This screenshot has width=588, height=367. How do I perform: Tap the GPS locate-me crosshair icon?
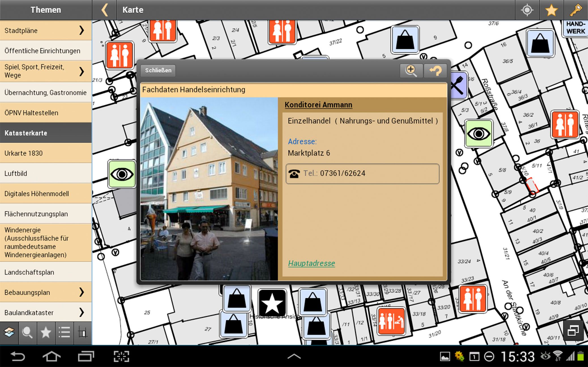pyautogui.click(x=527, y=10)
